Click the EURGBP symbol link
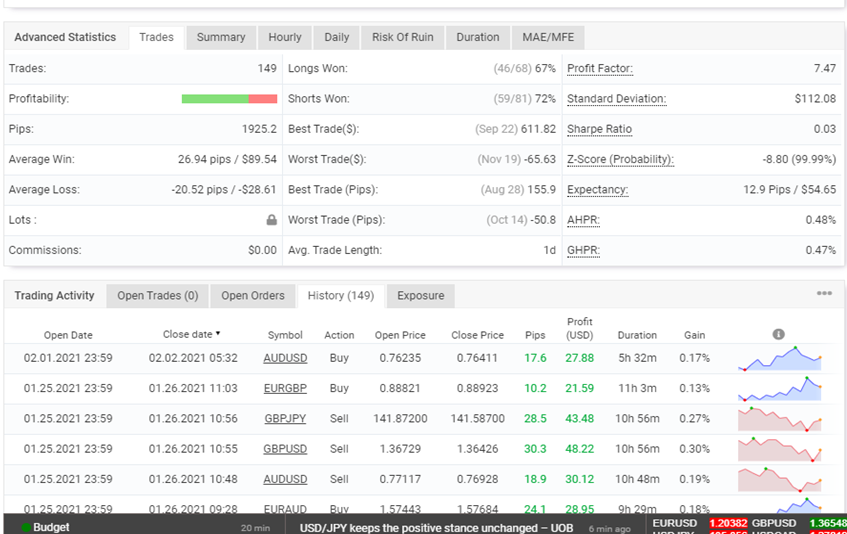Image resolution: width=847 pixels, height=534 pixels. 285,388
